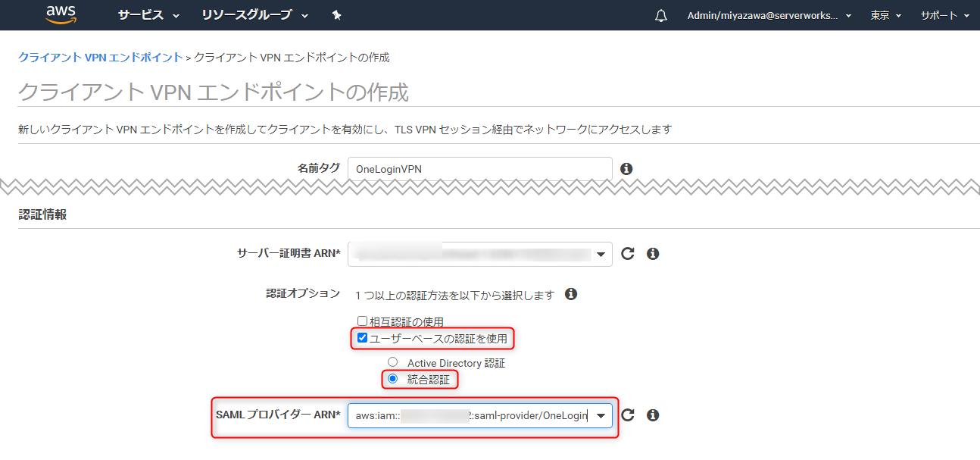Click info icon beside 認証オプション description
This screenshot has height=460, width=980.
pos(572,294)
